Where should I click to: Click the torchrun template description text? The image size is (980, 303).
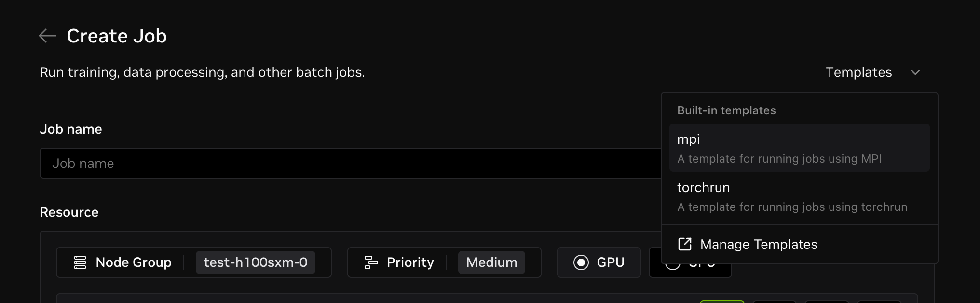(792, 207)
